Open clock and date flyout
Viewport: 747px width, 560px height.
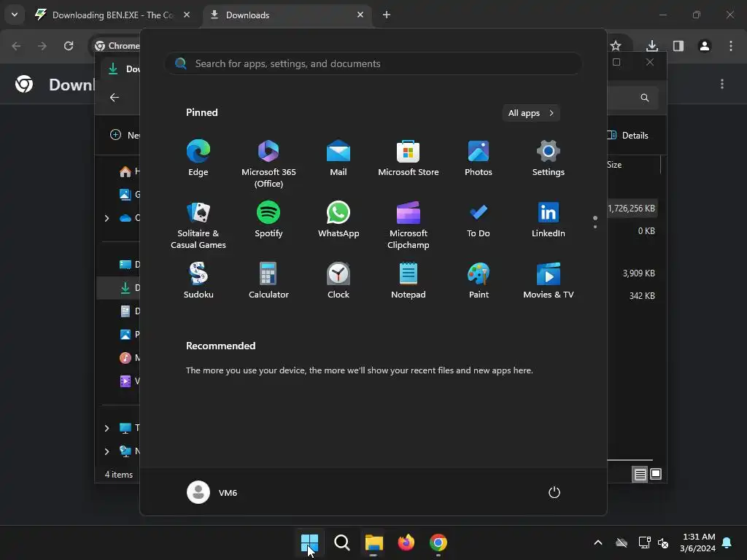[x=698, y=542]
